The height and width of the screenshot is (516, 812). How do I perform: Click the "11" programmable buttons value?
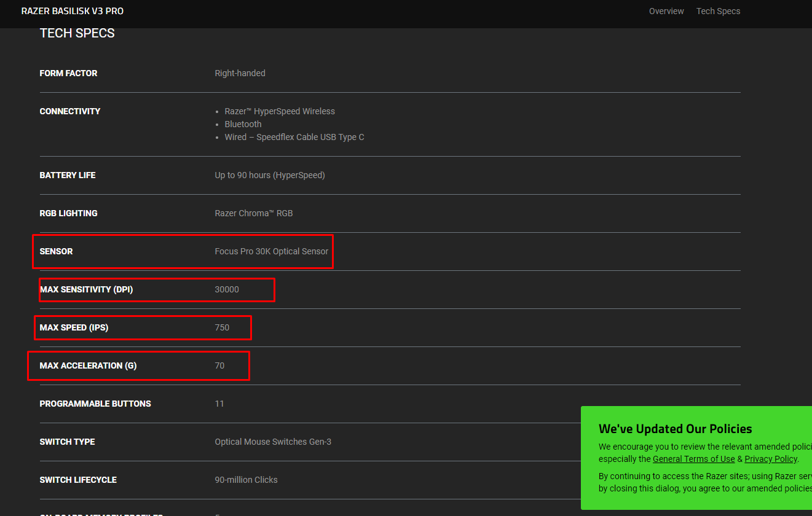click(x=219, y=404)
